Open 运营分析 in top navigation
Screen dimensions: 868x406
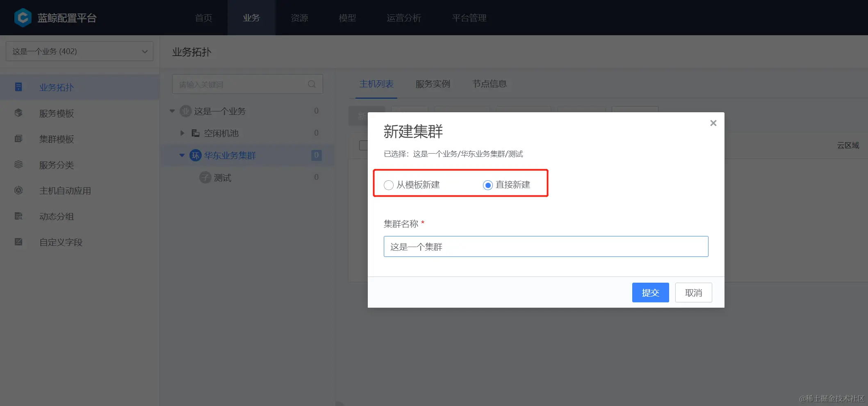[404, 18]
